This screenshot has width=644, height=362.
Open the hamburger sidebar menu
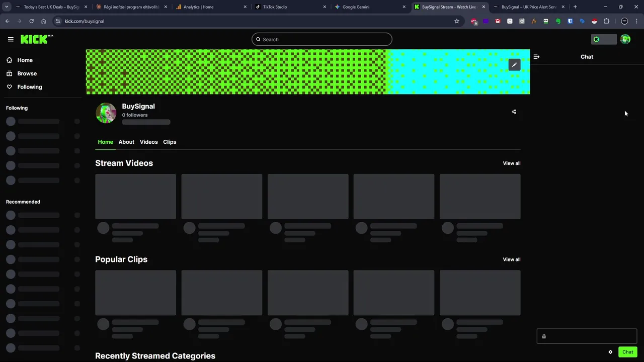pyautogui.click(x=11, y=39)
